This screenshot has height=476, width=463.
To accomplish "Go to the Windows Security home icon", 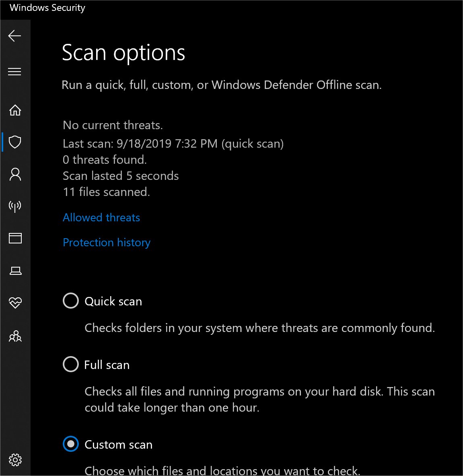I will click(15, 110).
